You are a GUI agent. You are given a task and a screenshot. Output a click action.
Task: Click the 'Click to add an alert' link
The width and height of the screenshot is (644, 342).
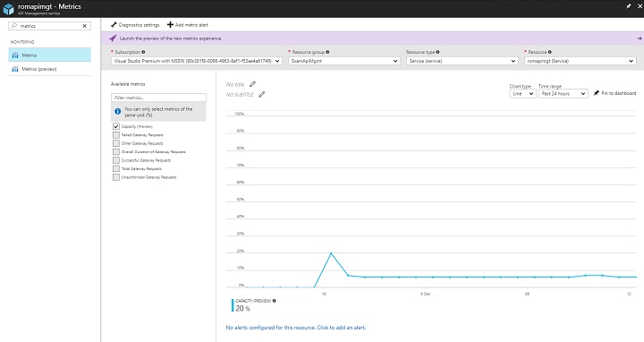click(342, 328)
